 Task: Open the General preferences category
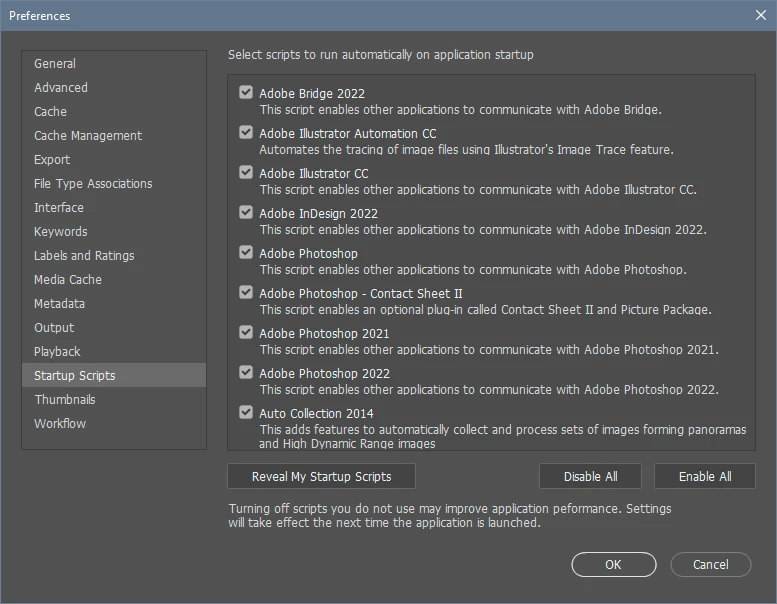[x=114, y=63]
